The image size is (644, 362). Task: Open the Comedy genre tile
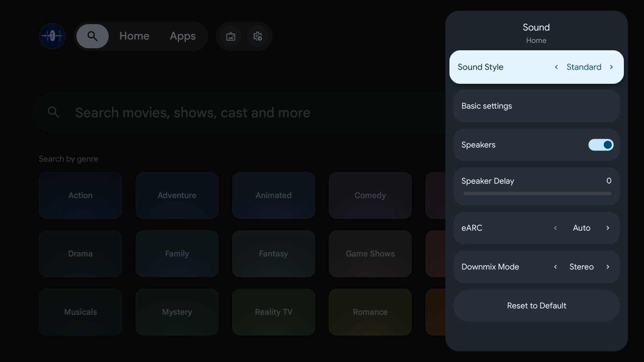(370, 195)
